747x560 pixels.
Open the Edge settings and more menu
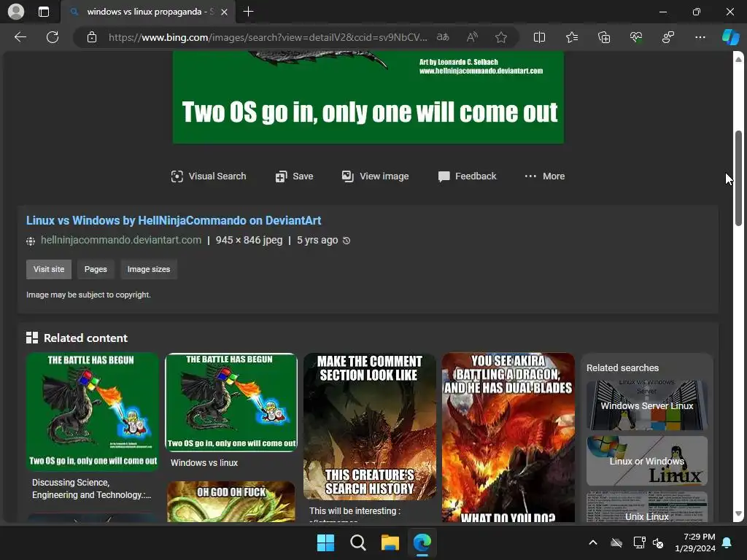[700, 37]
